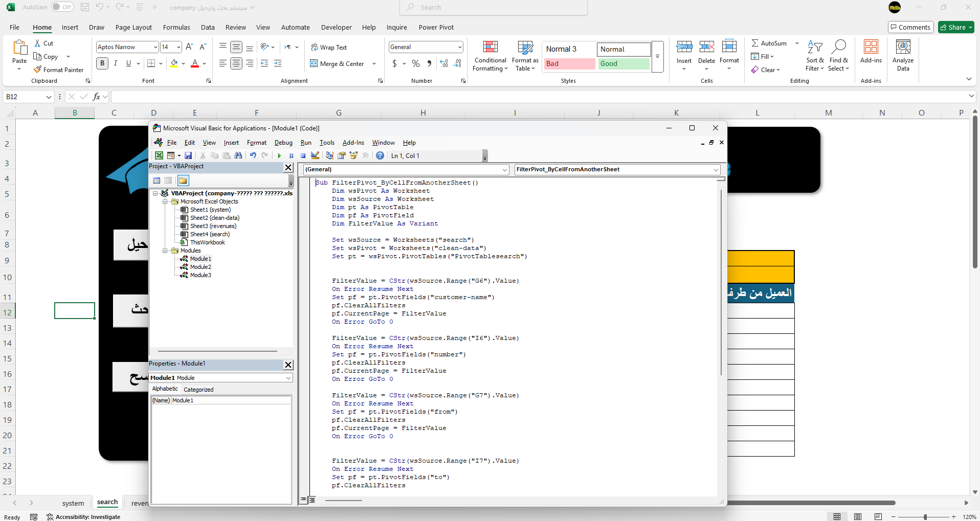Switch to the Categorized properties tab

[198, 390]
